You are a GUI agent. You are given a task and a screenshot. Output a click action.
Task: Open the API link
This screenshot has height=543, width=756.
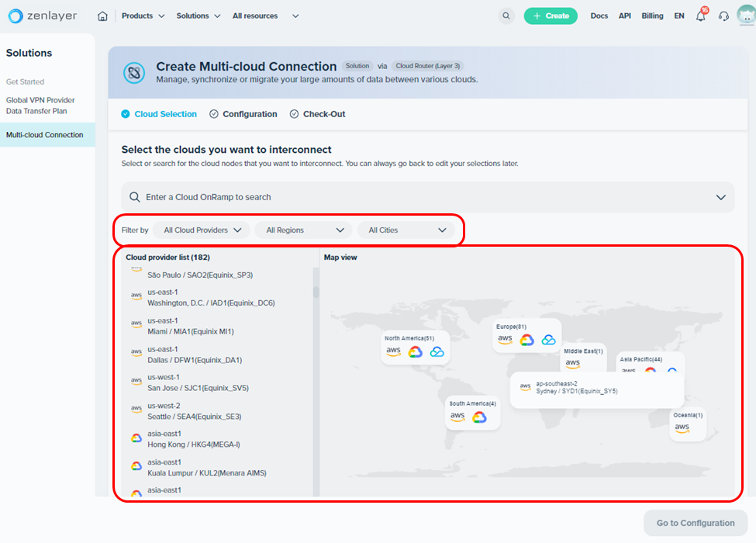coord(625,16)
